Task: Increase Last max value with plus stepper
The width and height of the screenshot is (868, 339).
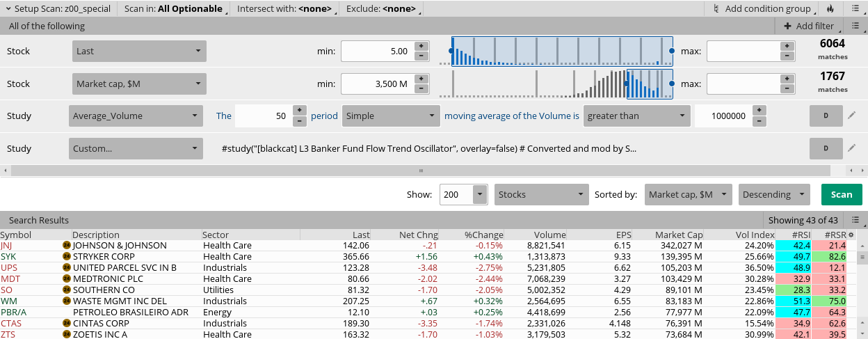Action: point(787,46)
